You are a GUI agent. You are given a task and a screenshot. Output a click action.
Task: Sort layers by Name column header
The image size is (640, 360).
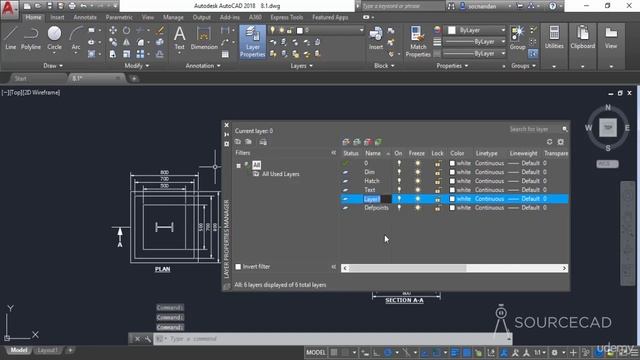point(373,153)
